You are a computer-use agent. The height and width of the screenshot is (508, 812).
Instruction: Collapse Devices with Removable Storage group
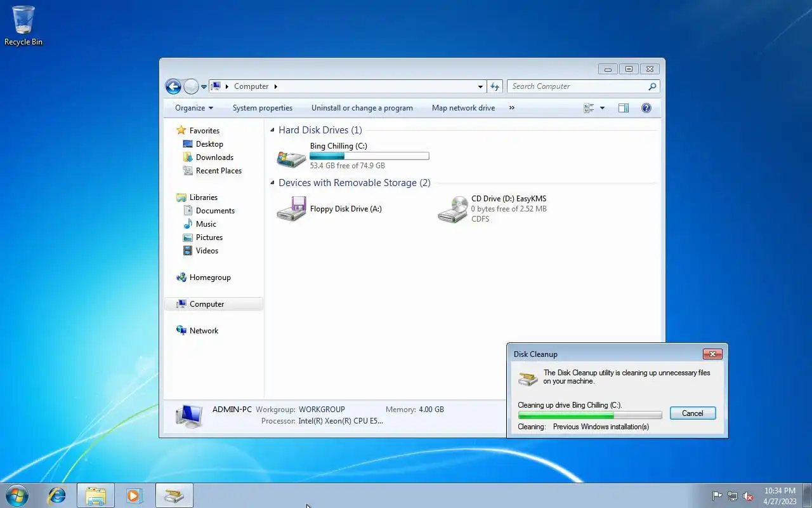tap(272, 183)
